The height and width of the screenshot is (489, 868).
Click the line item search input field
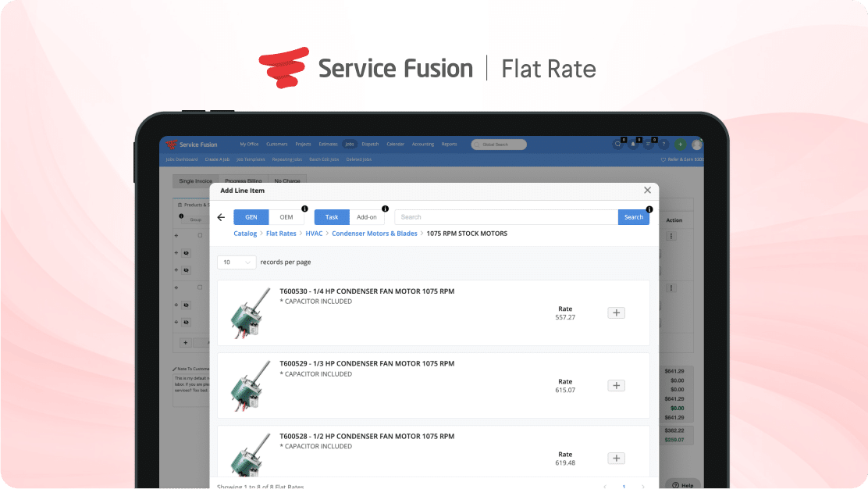(506, 217)
